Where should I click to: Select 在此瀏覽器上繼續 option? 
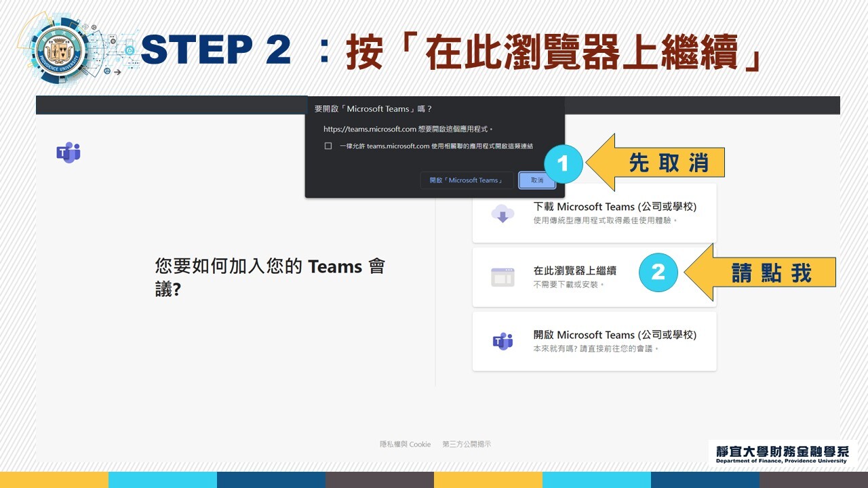point(594,277)
